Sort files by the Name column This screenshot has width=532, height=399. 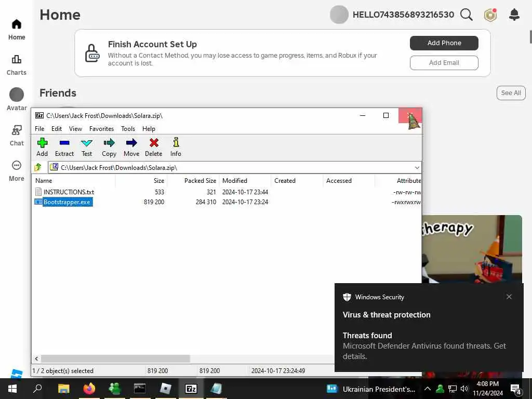(x=74, y=180)
